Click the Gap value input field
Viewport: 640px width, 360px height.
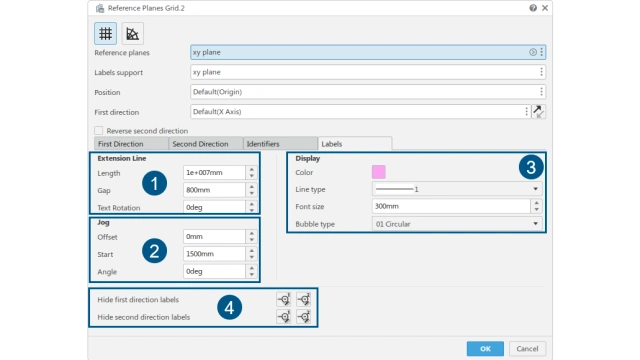point(214,190)
